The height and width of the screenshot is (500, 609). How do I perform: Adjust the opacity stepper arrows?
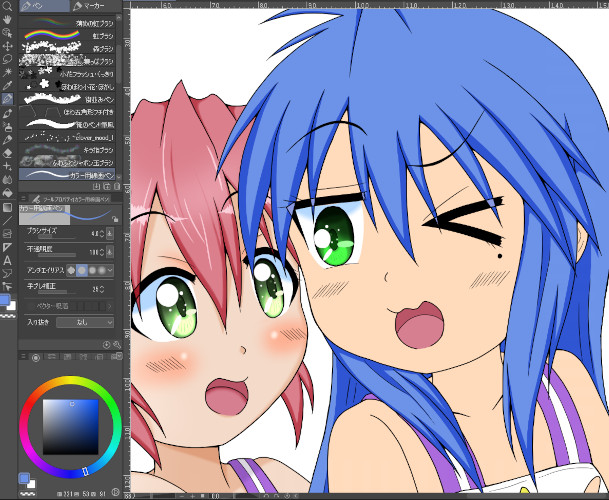click(x=102, y=252)
